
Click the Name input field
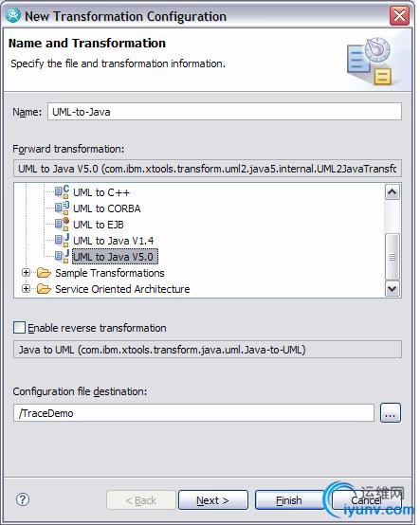pyautogui.click(x=225, y=112)
